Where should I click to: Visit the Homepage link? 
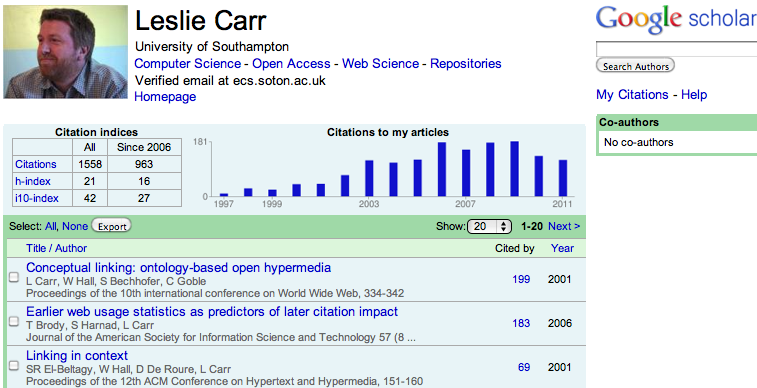tap(165, 97)
